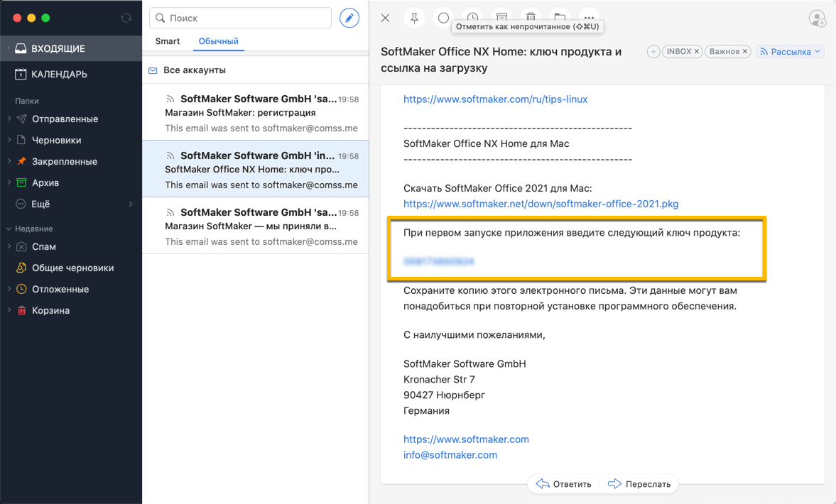Move email to folder using folder icon
Image resolution: width=836 pixels, height=504 pixels.
coord(558,18)
